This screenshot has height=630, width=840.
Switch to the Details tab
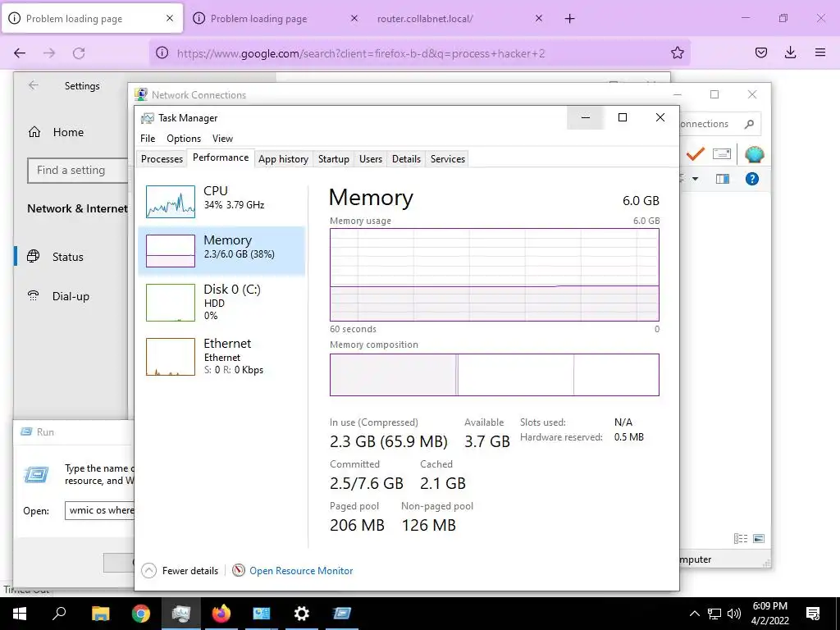coord(406,159)
